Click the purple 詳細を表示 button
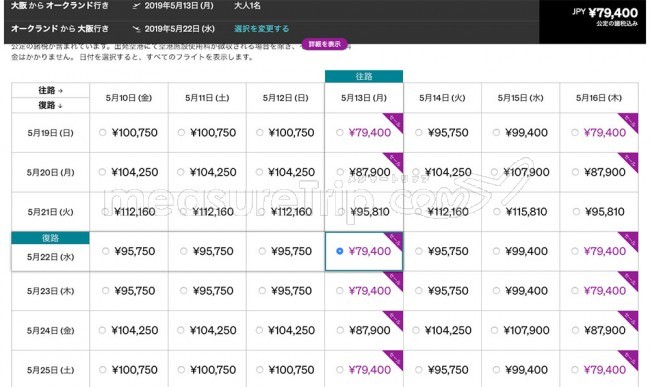Viewport: 650px width, 387px height. (324, 44)
